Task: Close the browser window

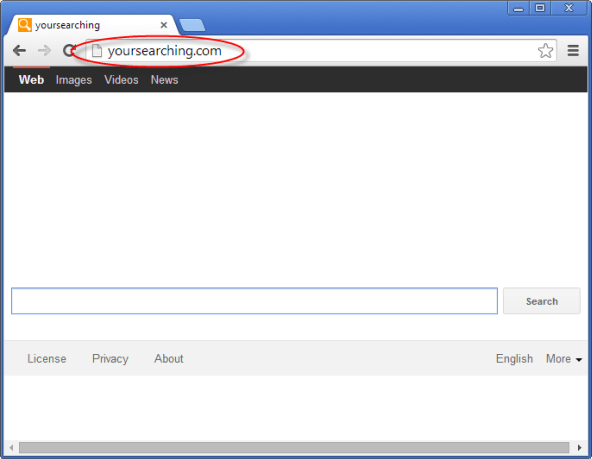Action: coord(569,8)
